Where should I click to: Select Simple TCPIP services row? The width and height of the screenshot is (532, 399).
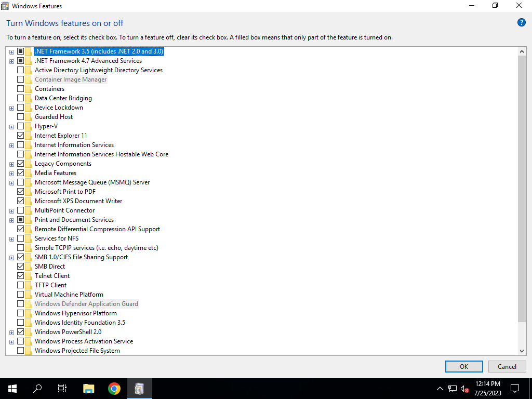[96, 248]
